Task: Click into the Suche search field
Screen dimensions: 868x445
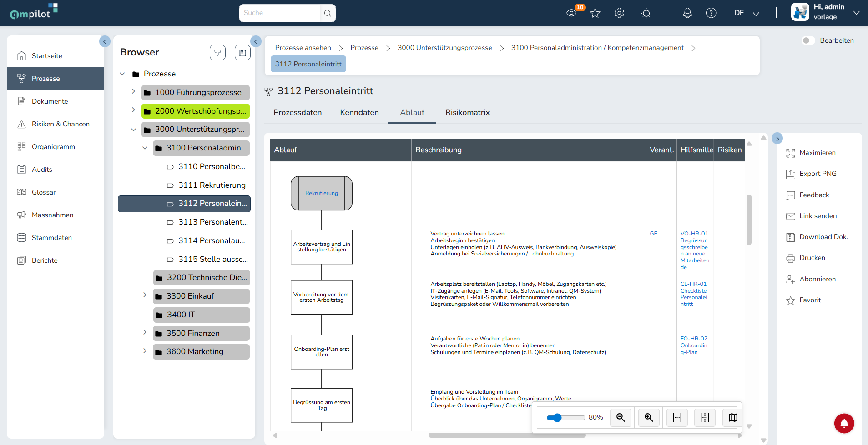Action: click(x=280, y=13)
